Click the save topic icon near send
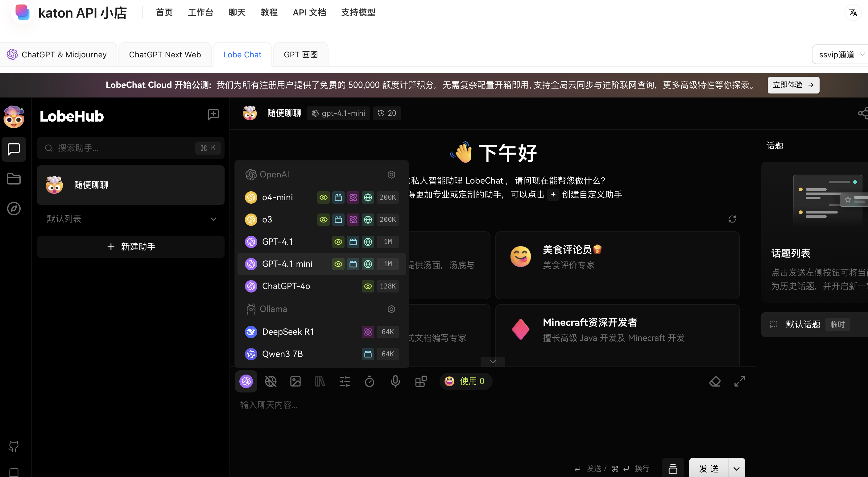 (673, 468)
